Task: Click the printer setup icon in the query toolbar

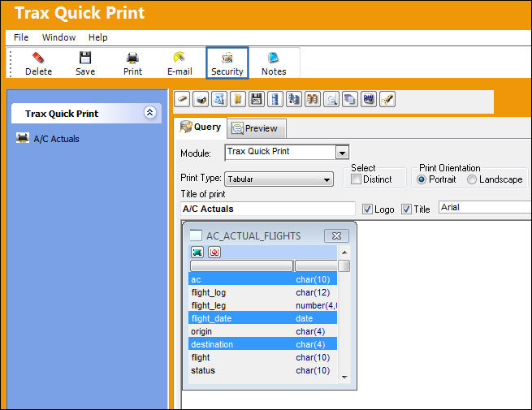Action: point(201,99)
